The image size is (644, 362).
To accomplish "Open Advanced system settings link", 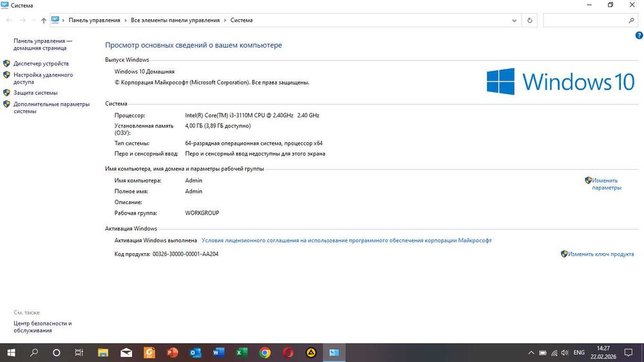I will (x=52, y=108).
